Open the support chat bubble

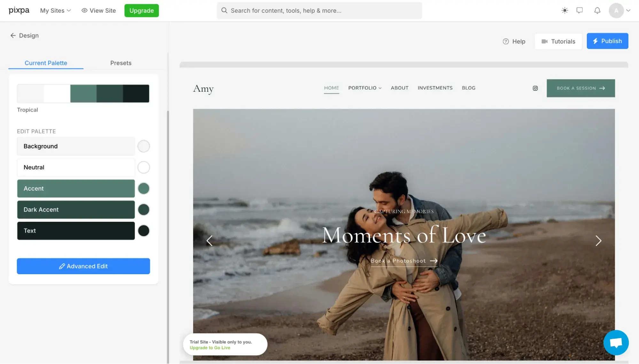click(x=616, y=342)
